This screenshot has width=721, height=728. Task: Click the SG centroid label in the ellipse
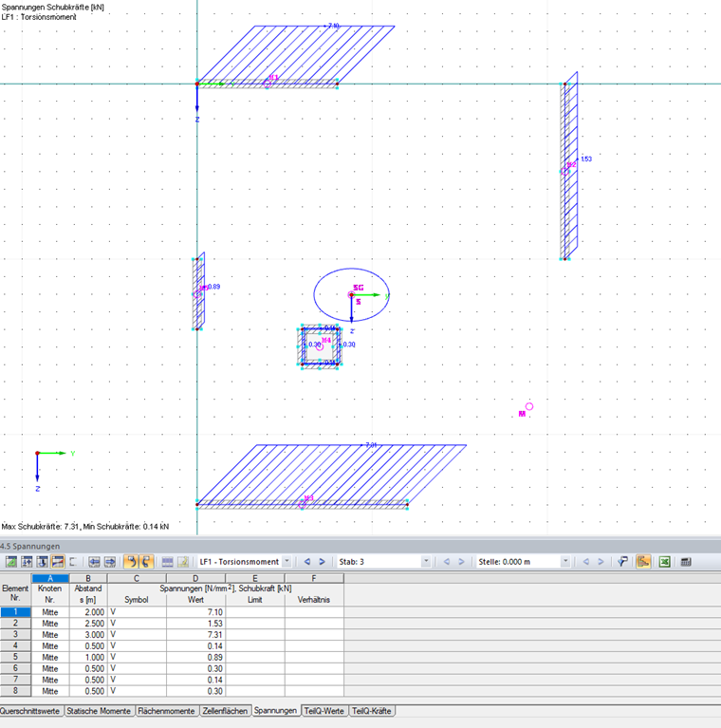pos(359,288)
